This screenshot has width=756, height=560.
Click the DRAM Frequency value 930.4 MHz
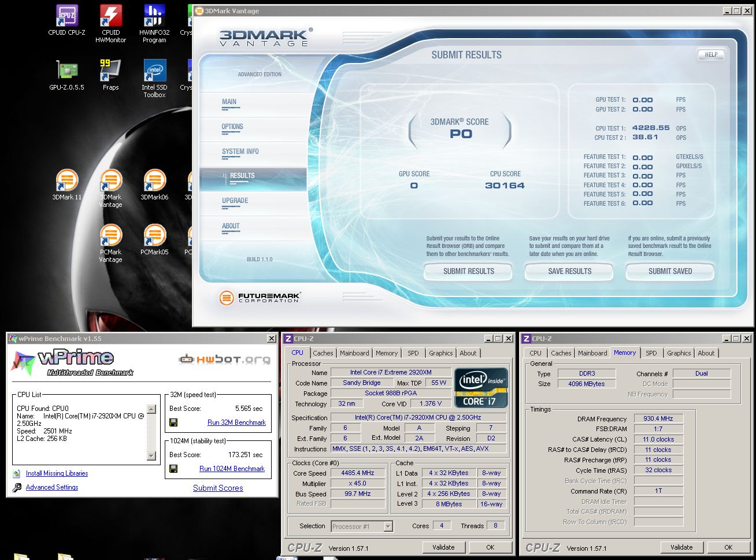(658, 418)
